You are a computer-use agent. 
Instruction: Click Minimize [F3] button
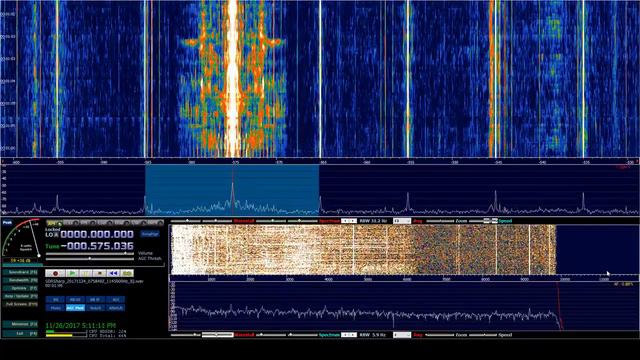pos(20,324)
